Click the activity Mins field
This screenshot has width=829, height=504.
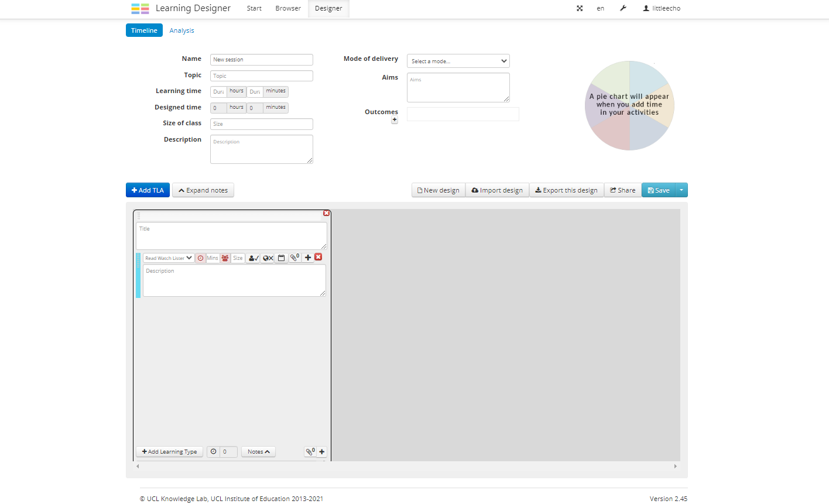(x=213, y=258)
